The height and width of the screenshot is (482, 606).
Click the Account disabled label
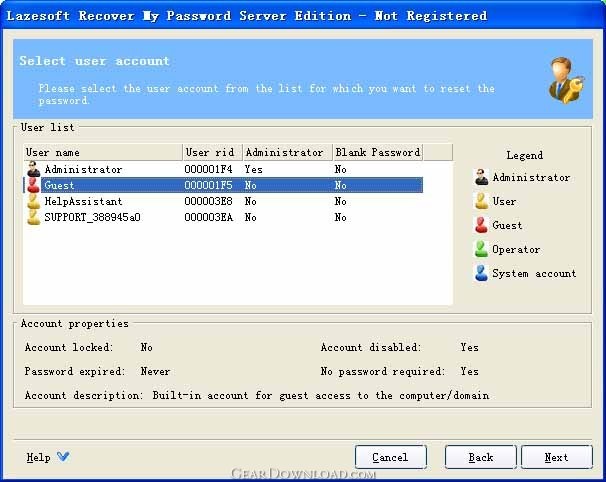click(371, 347)
